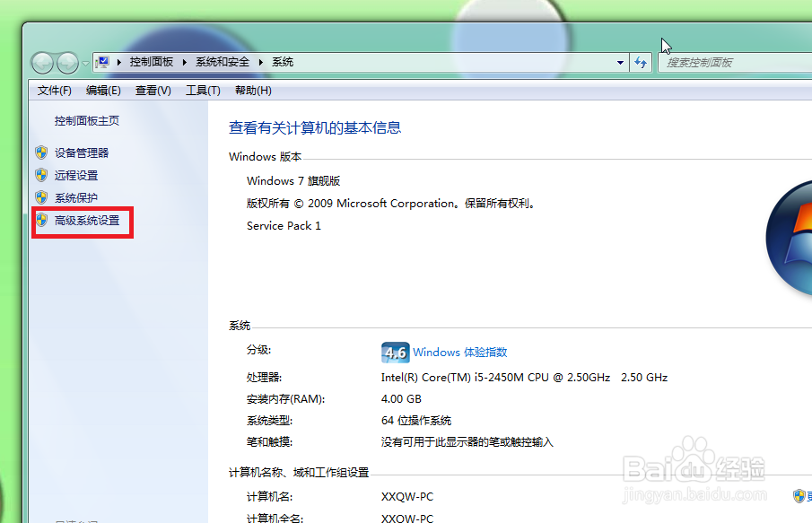Select 控制面板 in the address breadcrumb
Image resolution: width=812 pixels, height=523 pixels.
152,62
